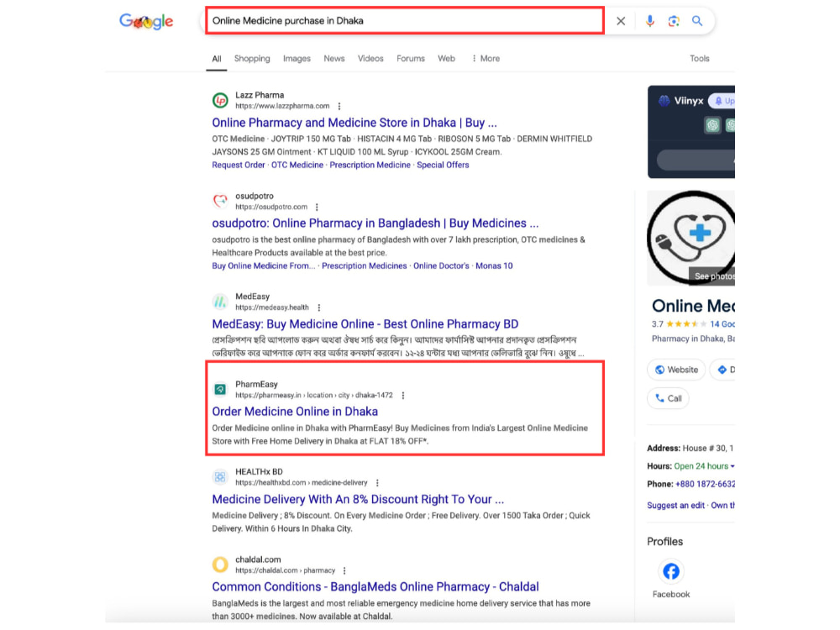Image resolution: width=840 pixels, height=630 pixels.
Task: Click the osudpotro site favicon
Action: [220, 201]
